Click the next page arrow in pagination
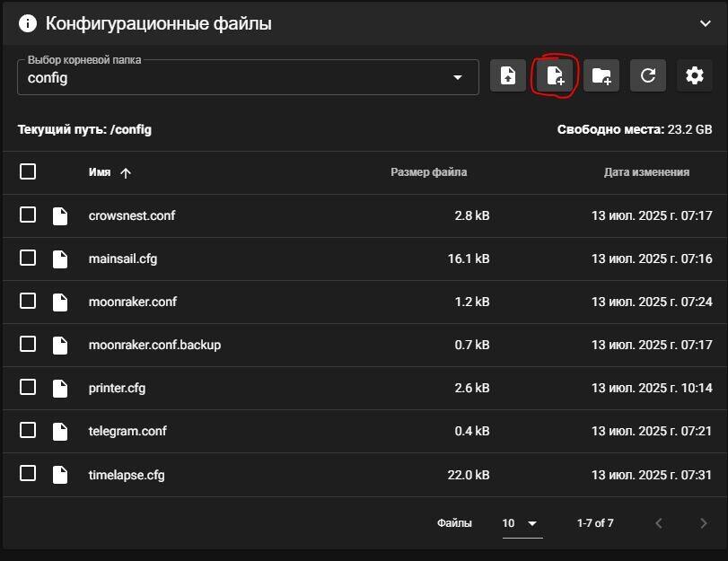Image resolution: width=728 pixels, height=561 pixels. click(x=704, y=522)
